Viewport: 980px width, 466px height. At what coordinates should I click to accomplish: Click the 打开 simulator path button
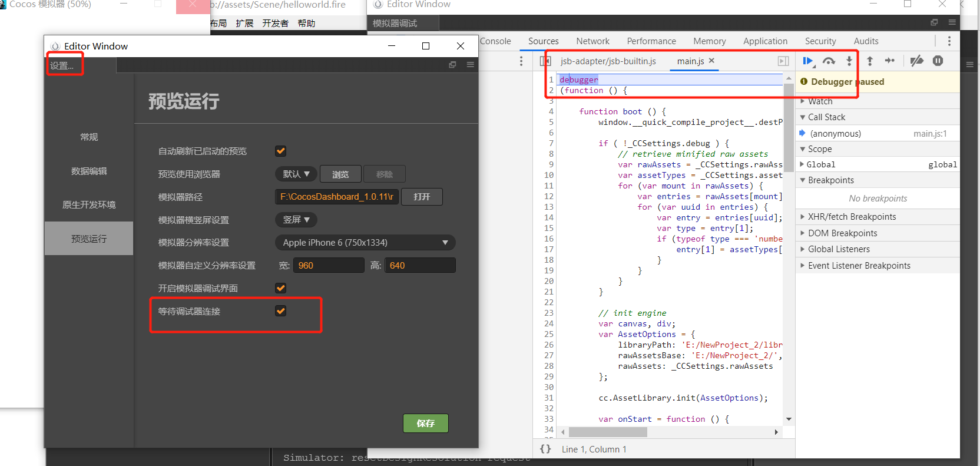coord(422,197)
